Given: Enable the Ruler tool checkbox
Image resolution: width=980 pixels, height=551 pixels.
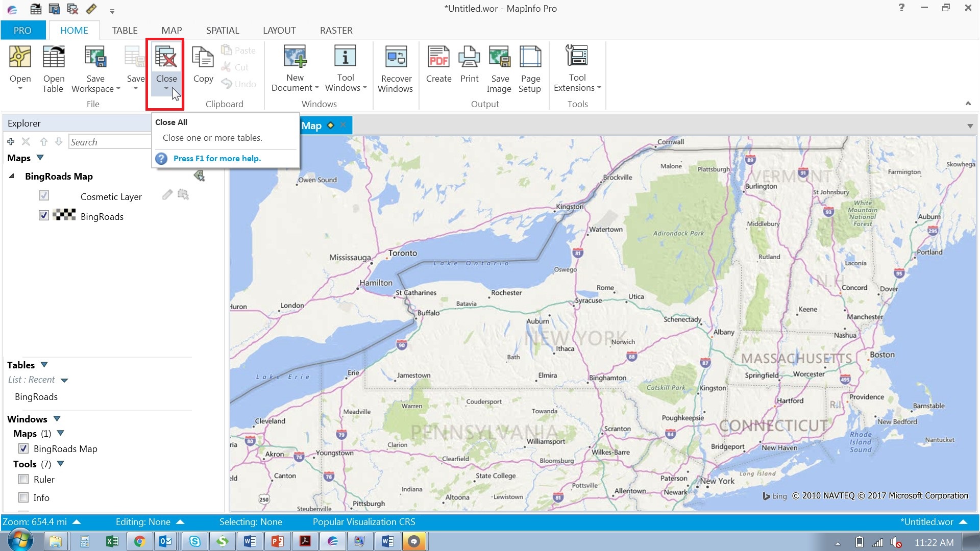Looking at the screenshot, I should pyautogui.click(x=23, y=480).
